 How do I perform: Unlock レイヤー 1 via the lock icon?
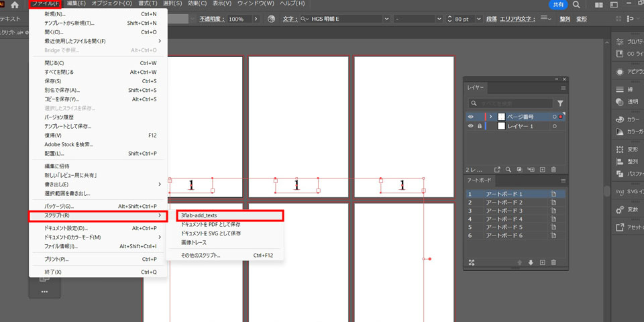(479, 126)
